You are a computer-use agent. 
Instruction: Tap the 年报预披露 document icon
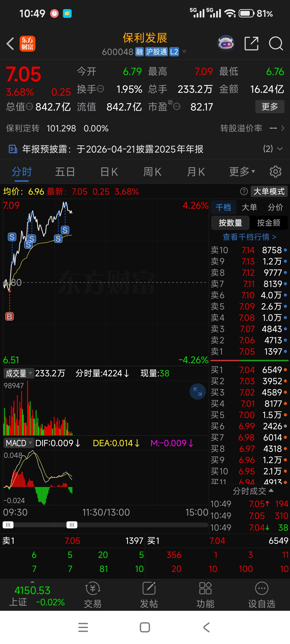pos(13,149)
